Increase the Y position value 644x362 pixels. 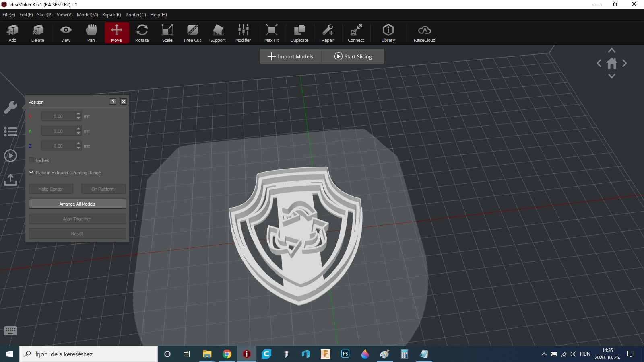tap(78, 129)
